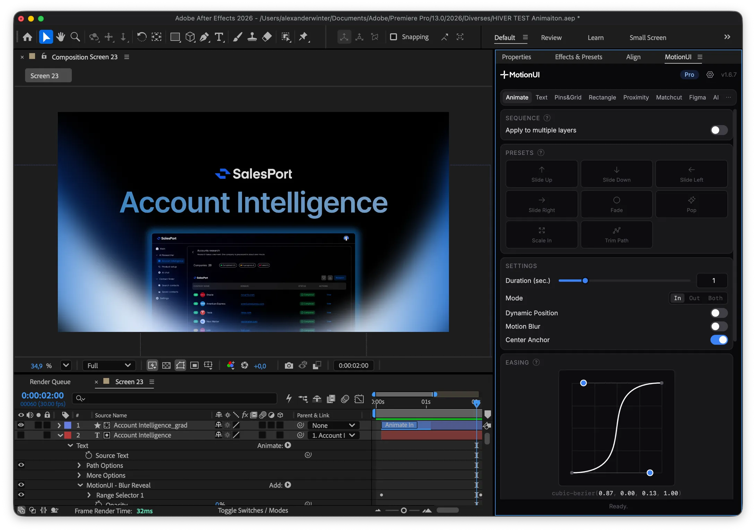756x532 pixels.
Task: Apply the Slide Up preset
Action: point(541,174)
